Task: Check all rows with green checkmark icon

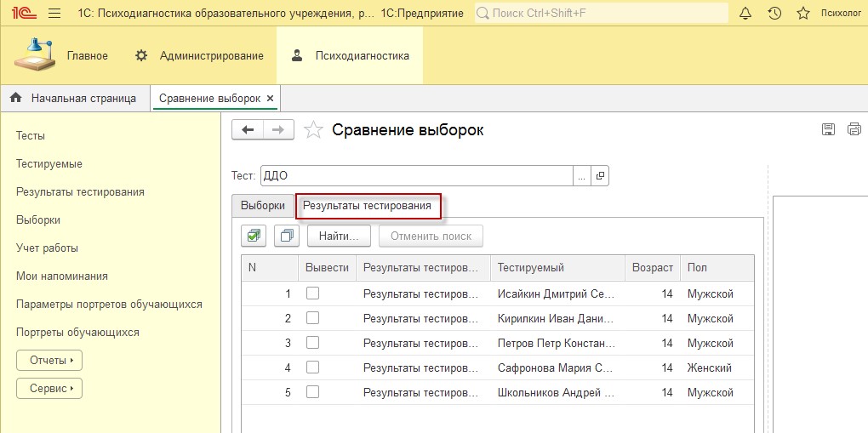Action: (254, 236)
